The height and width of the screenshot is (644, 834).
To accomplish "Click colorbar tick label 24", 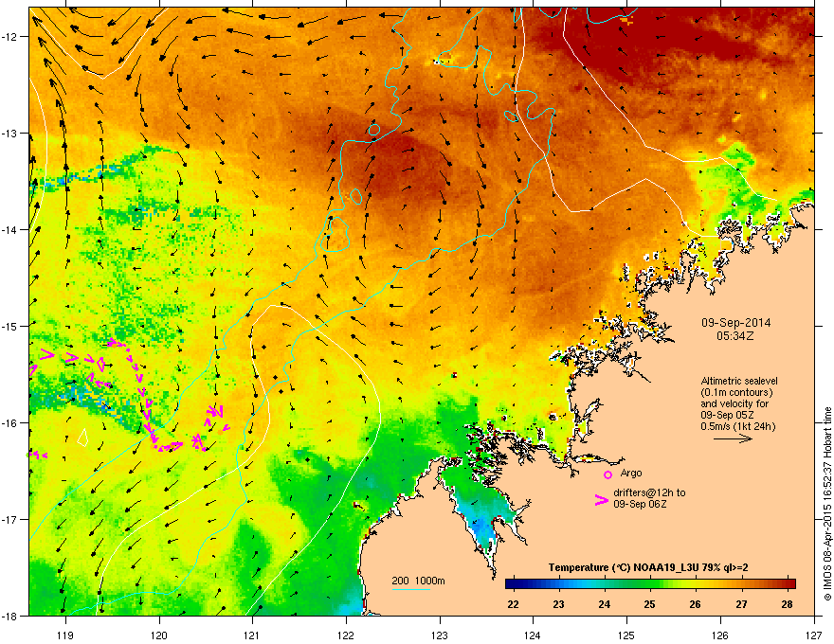I will point(605,604).
